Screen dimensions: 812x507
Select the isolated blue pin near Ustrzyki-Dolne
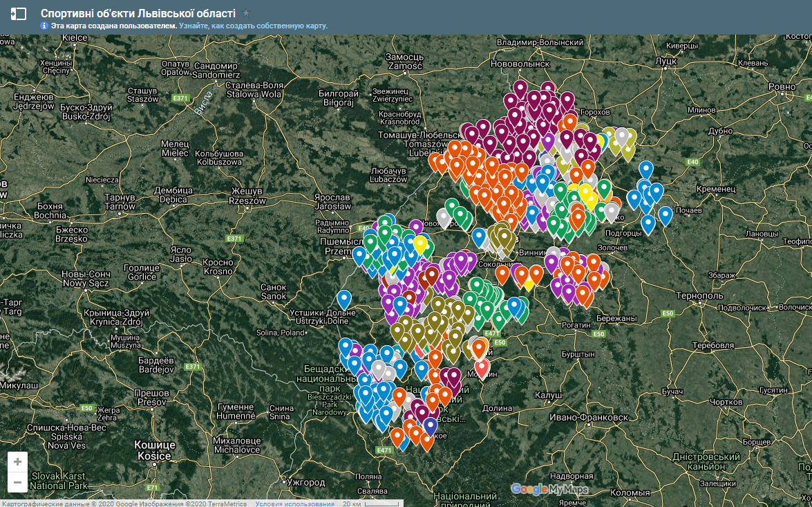click(x=344, y=298)
